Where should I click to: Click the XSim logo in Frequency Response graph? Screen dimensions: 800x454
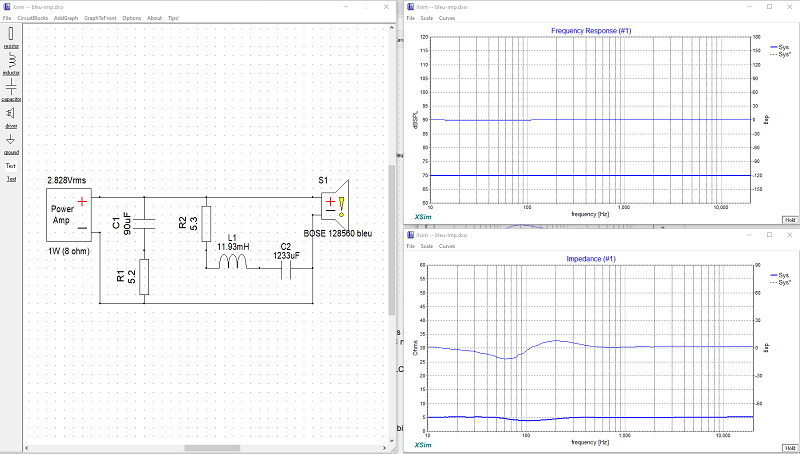(x=423, y=217)
